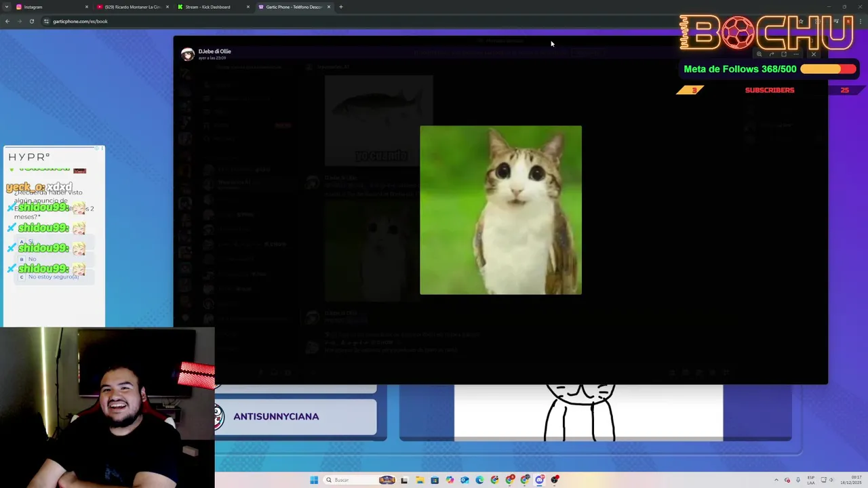Close the Ricardo Montaner YouTube tab

167,7
